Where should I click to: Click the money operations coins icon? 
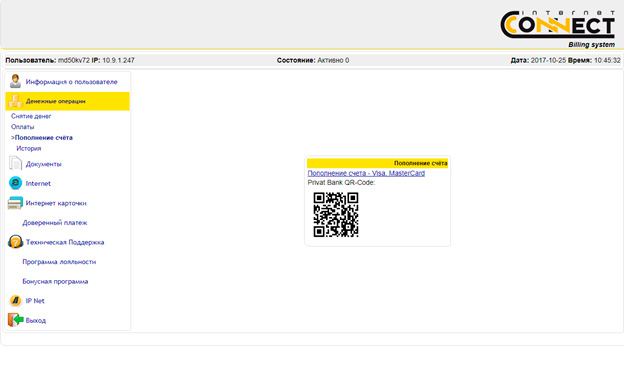click(x=16, y=101)
